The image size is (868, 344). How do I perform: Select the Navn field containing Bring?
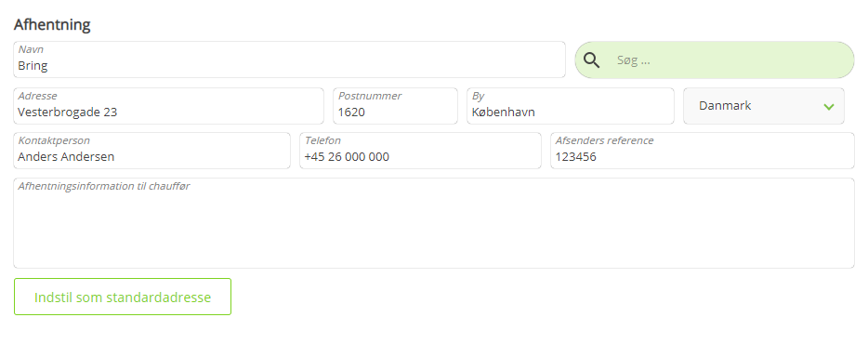pos(290,60)
